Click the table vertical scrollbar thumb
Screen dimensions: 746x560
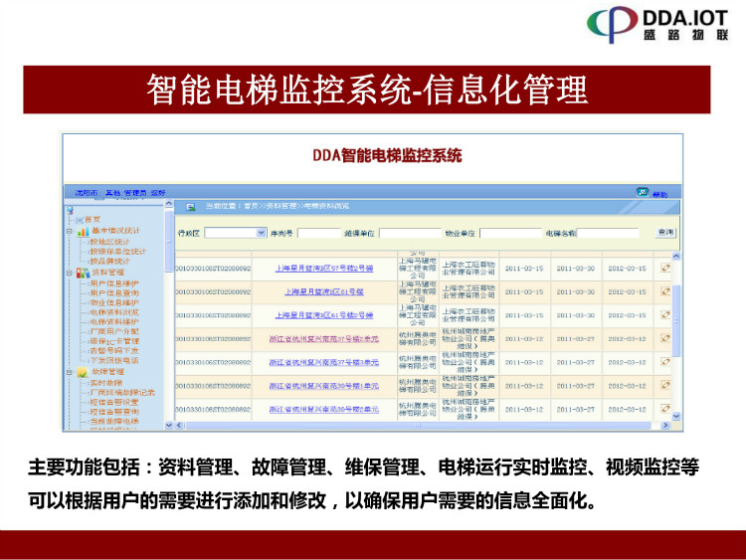point(676,320)
